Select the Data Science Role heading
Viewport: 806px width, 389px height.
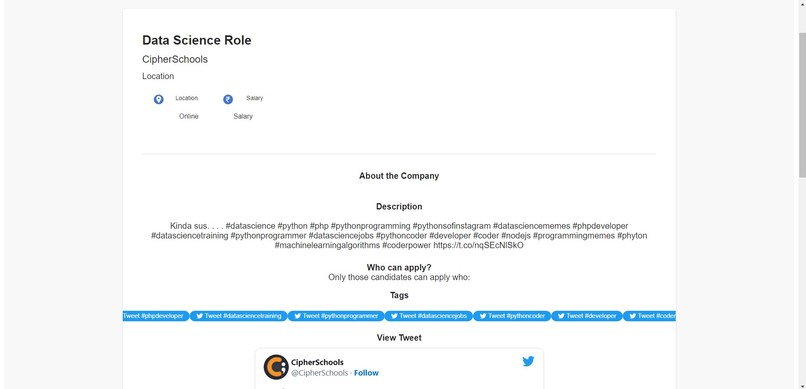coord(197,40)
